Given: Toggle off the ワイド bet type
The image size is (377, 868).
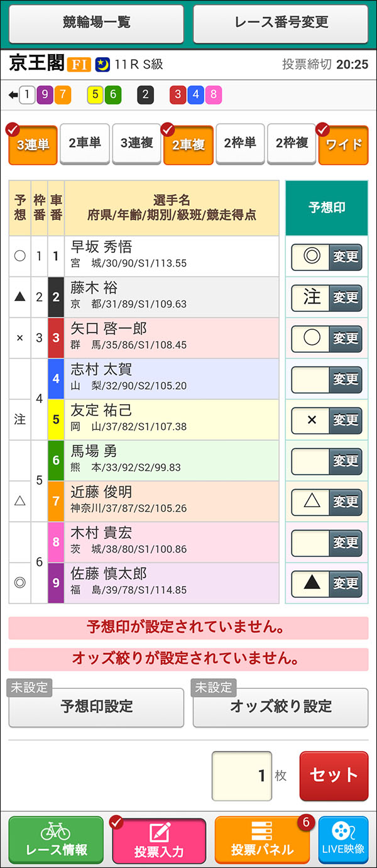Looking at the screenshot, I should (x=343, y=143).
